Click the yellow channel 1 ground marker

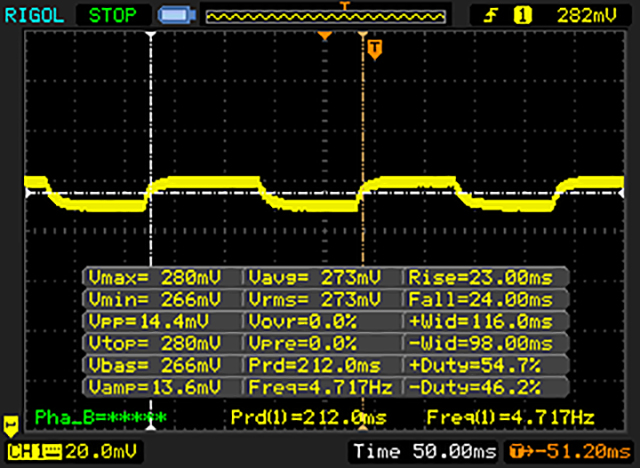click(x=11, y=427)
